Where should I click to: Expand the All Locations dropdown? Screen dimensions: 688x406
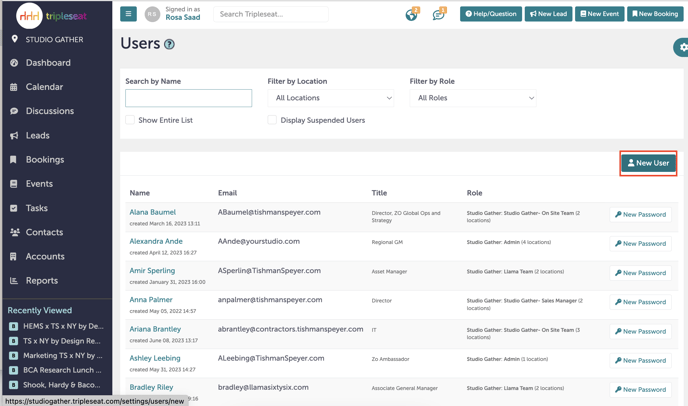click(x=332, y=98)
